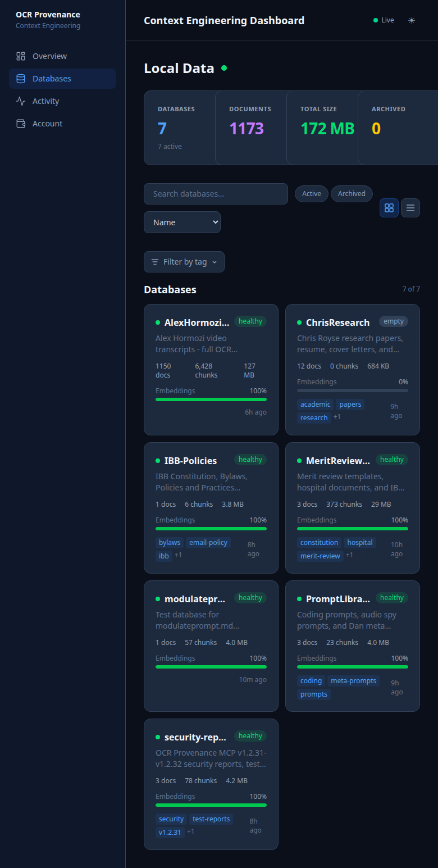Open the IBB-Policies database card title
438x868 pixels.
point(190,461)
